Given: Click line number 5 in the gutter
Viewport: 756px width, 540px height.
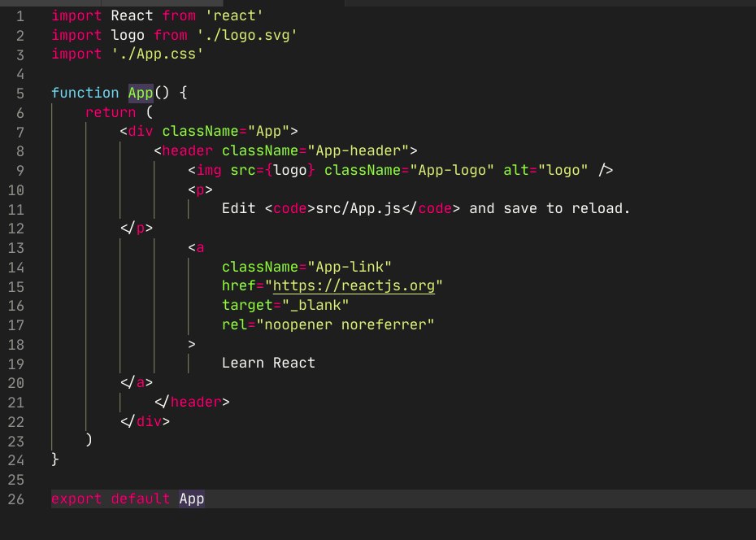Looking at the screenshot, I should click(x=20, y=94).
